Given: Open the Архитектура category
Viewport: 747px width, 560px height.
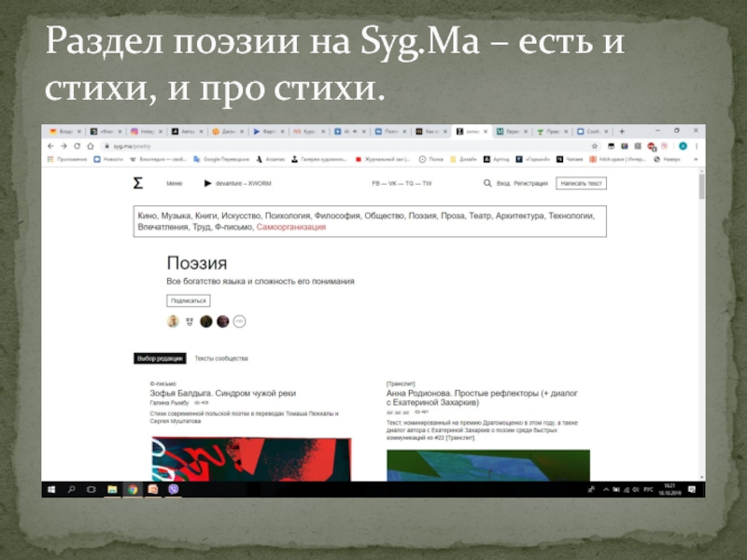Looking at the screenshot, I should point(520,216).
